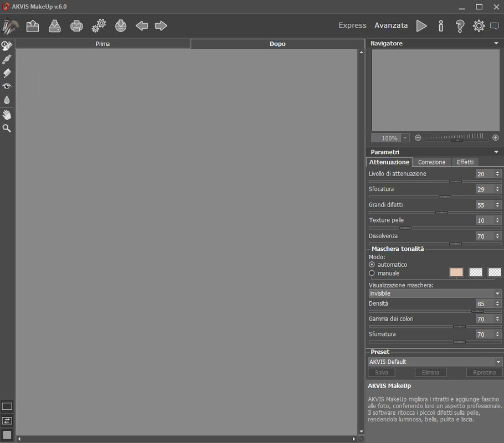The height and width of the screenshot is (443, 504).
Task: Click the Dissolvenza value field
Action: [485, 236]
